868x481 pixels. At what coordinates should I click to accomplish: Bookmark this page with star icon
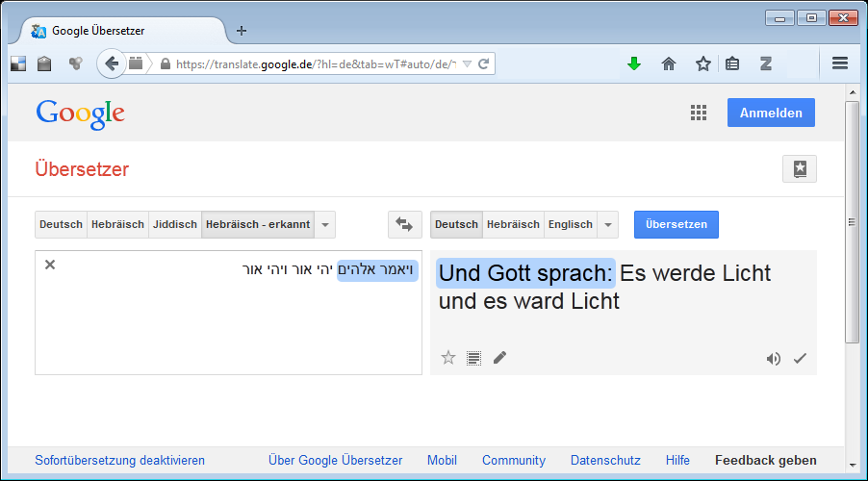[703, 63]
